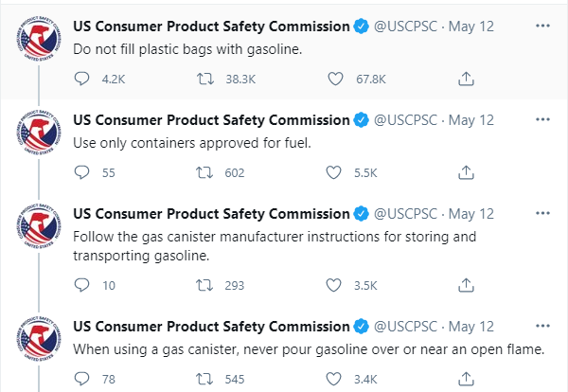This screenshot has width=568, height=392.
Task: Open more options on manufacturer instructions tweet
Action: (542, 213)
